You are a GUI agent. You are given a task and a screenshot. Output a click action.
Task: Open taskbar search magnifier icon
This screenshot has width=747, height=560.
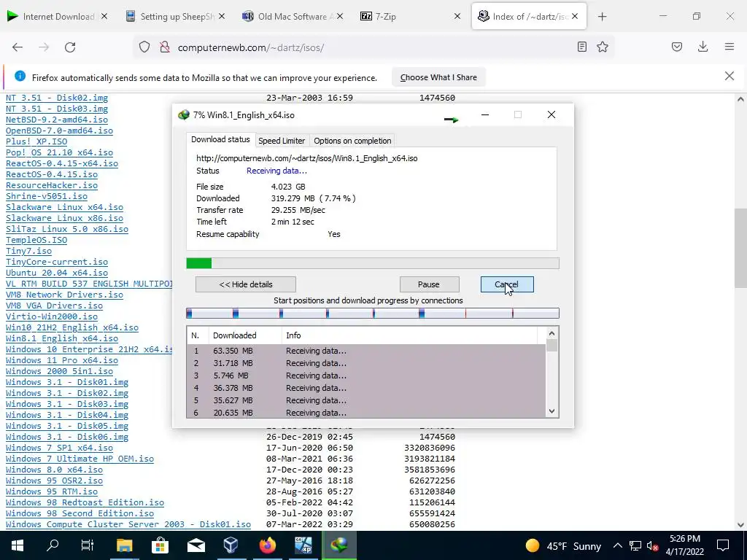pyautogui.click(x=53, y=545)
